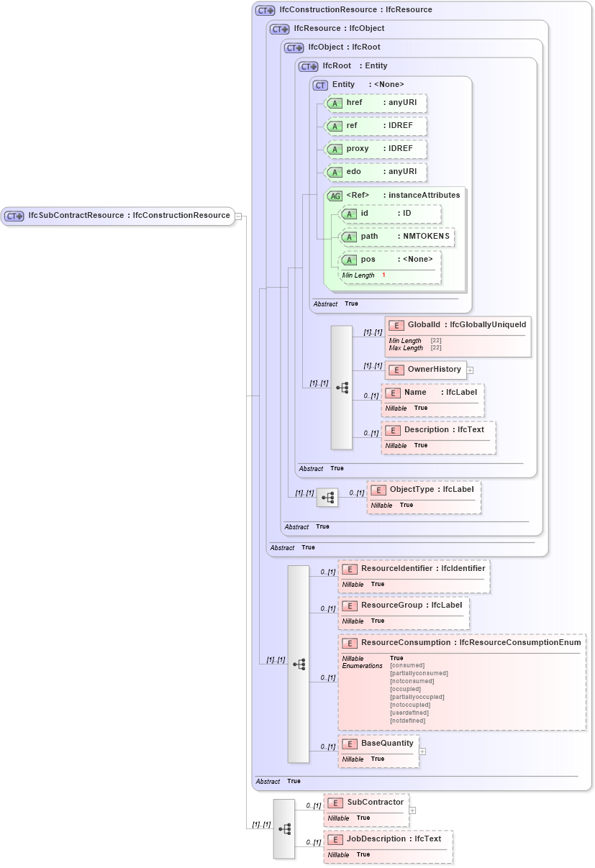Select the E icon on ResourceConsumption
Screen dimensions: 595x868
pyautogui.click(x=351, y=643)
